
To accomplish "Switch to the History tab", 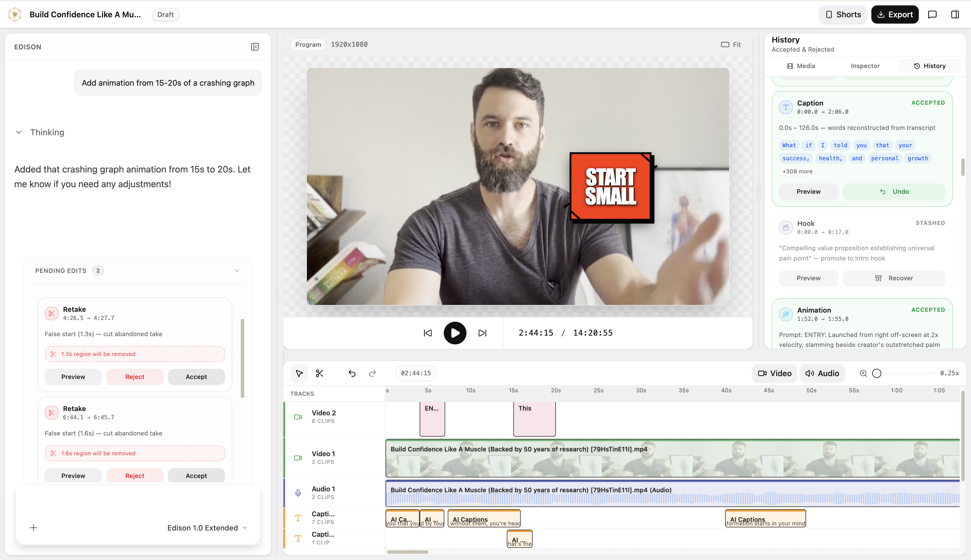I will [x=930, y=66].
